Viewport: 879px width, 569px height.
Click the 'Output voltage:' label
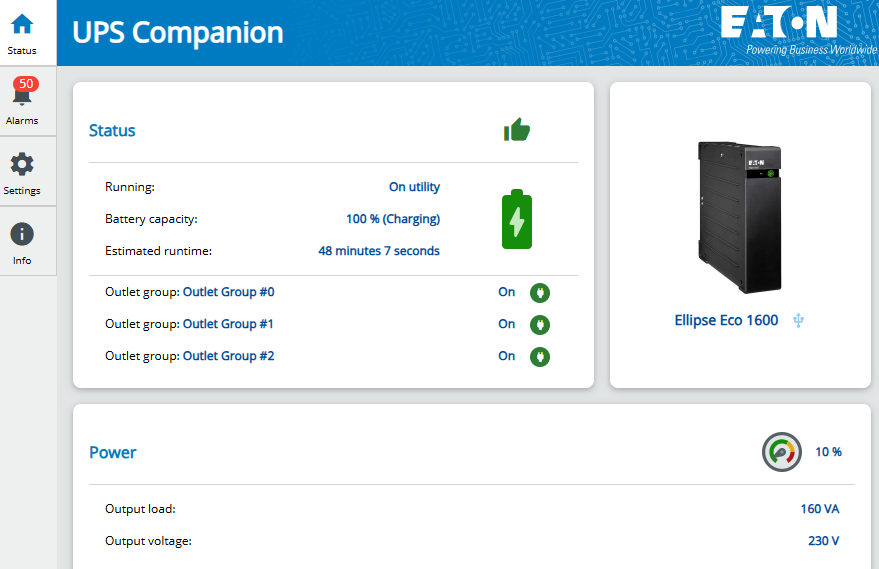pyautogui.click(x=148, y=541)
